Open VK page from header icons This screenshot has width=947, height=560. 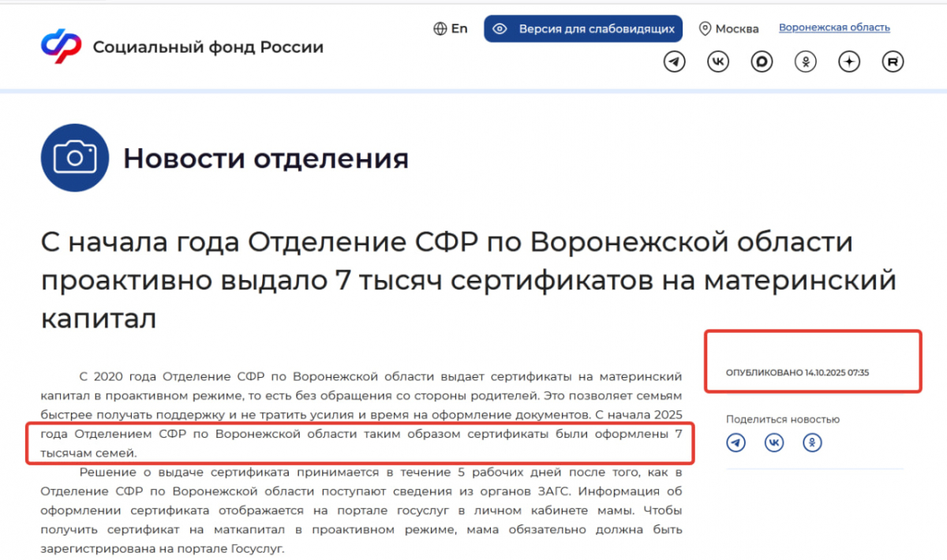[x=718, y=62]
